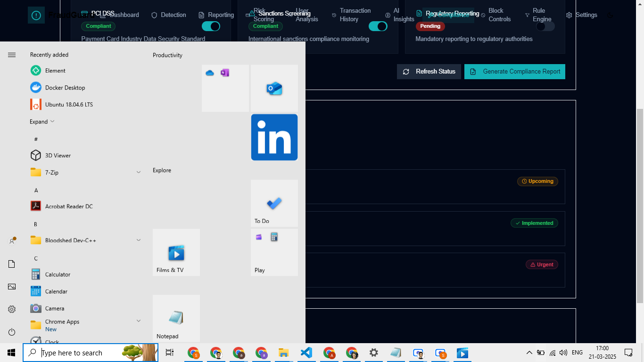This screenshot has width=644, height=362.
Task: Click the taskbar clock and date
Action: click(x=602, y=353)
